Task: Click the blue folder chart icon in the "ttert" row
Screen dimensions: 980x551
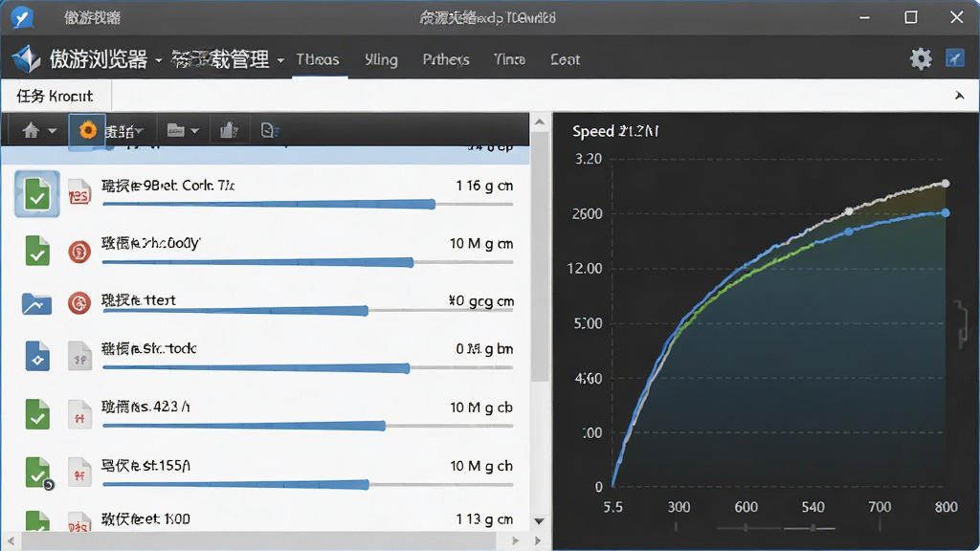Action: [x=37, y=303]
